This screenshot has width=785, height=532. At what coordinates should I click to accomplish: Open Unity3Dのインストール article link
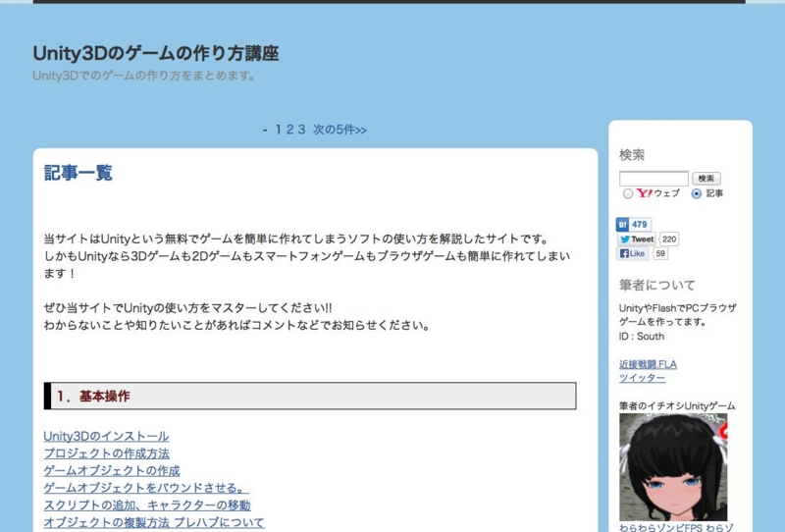(x=106, y=437)
